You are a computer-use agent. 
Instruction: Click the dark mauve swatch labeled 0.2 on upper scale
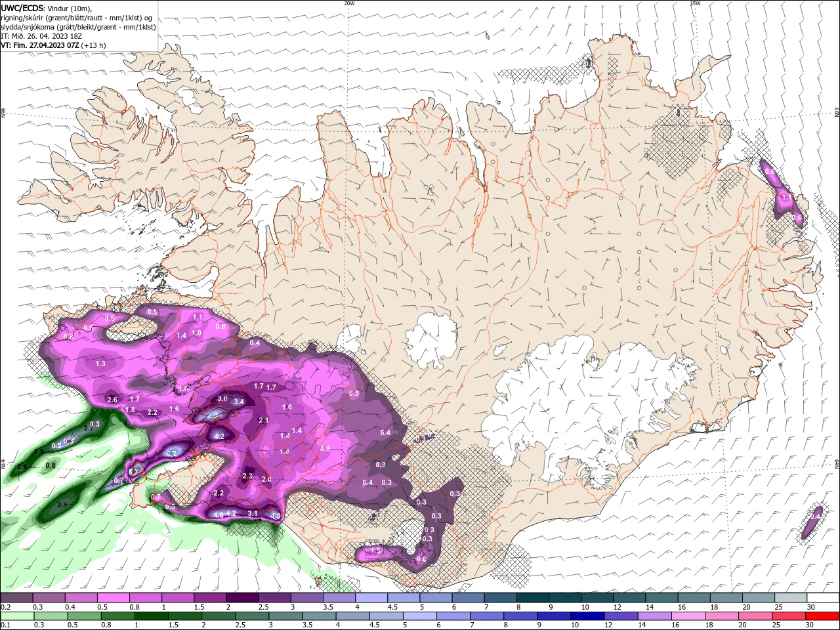click(16, 598)
